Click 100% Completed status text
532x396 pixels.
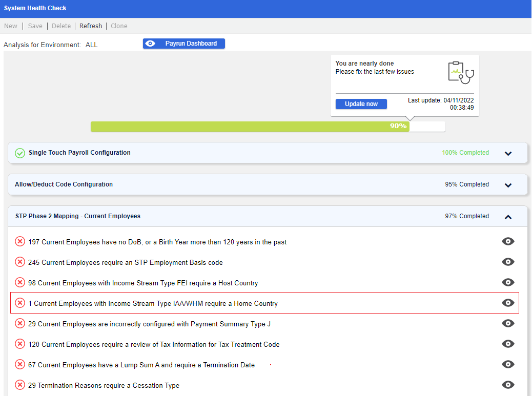[465, 153]
